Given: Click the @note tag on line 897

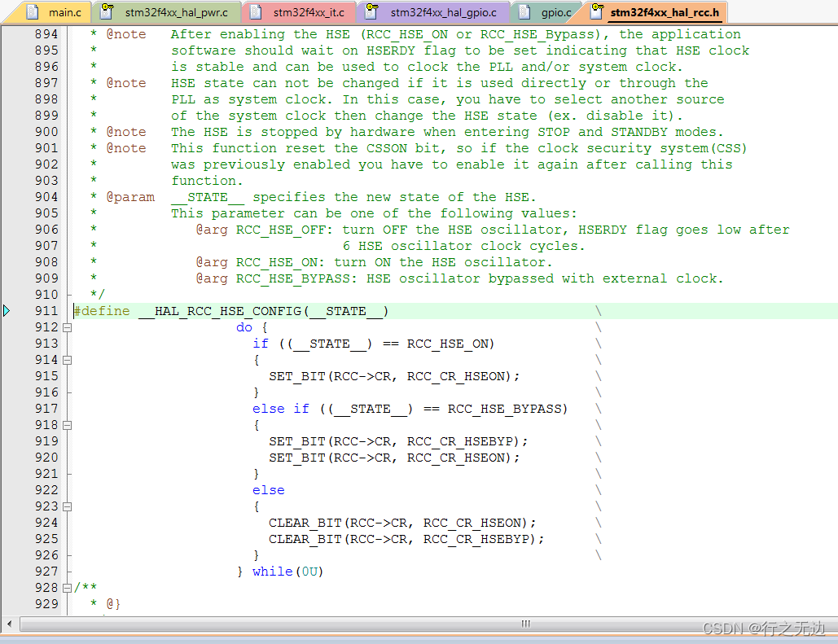Looking at the screenshot, I should click(126, 83).
